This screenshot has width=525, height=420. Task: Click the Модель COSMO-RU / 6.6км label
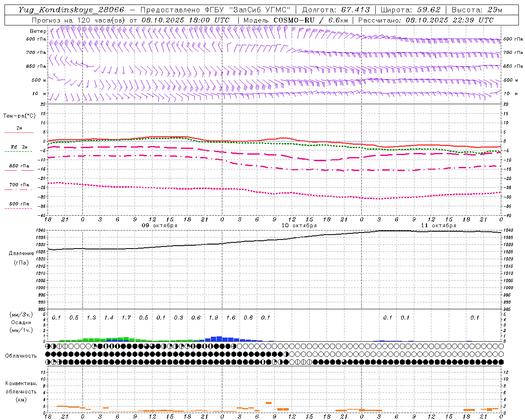(296, 20)
